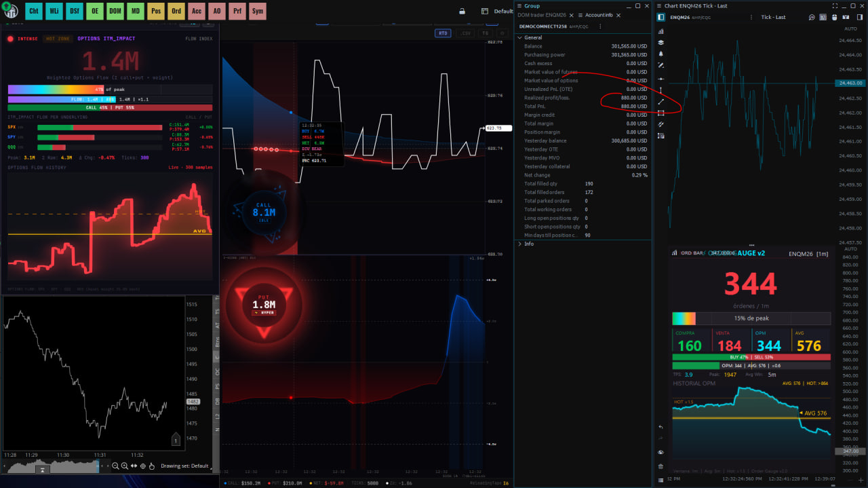
Task: Open the layers icon in chart sidebar
Action: (x=661, y=42)
